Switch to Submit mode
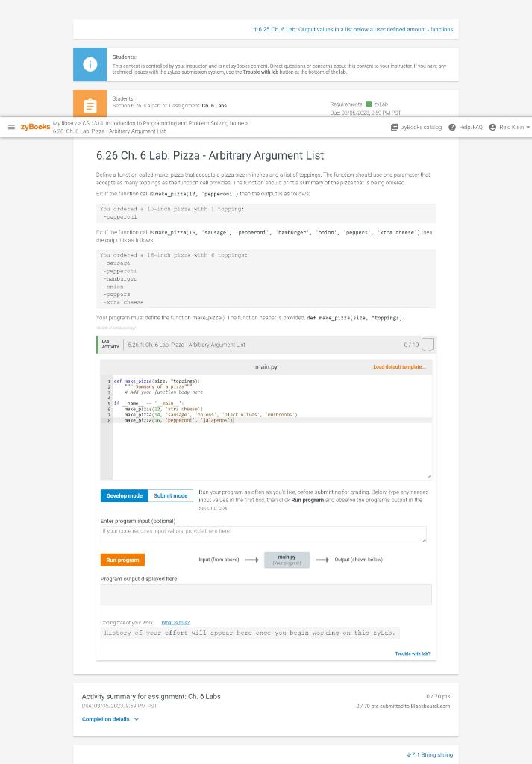532x764 pixels. pos(170,495)
